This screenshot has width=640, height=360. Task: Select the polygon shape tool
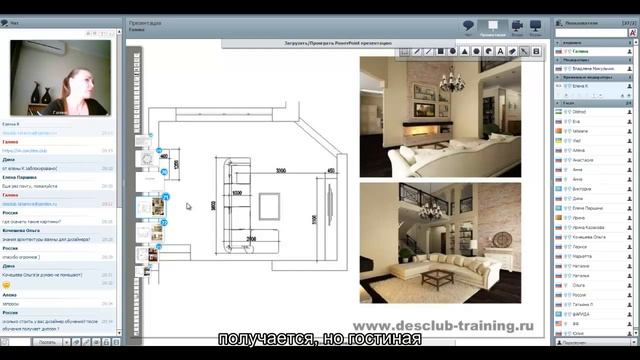pyautogui.click(x=476, y=51)
